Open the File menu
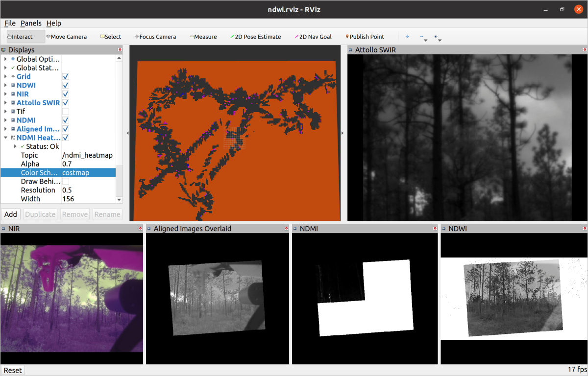The image size is (588, 376). click(x=10, y=23)
